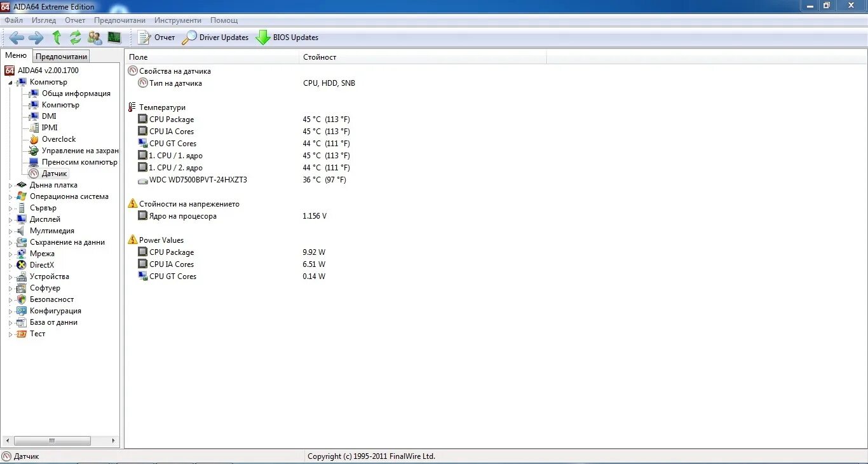Screen dimensions: 868x464
Task: Expand the Дисплей node
Action: [x=10, y=220]
